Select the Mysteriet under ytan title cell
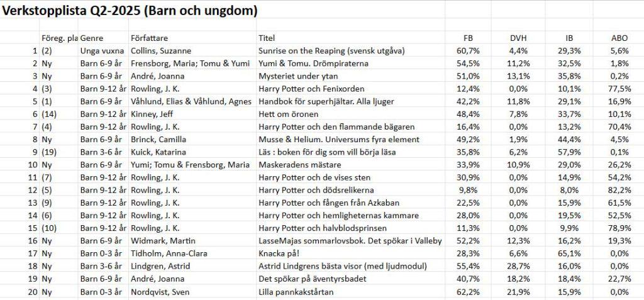 (351, 76)
